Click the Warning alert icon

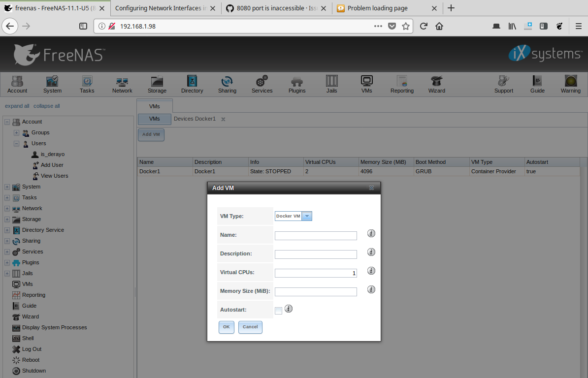571,84
